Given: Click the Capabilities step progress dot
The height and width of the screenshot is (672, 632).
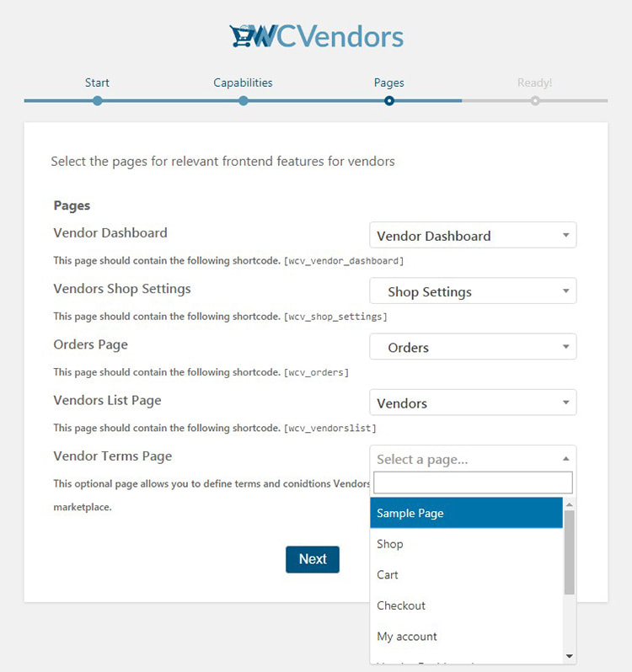Looking at the screenshot, I should pyautogui.click(x=244, y=101).
